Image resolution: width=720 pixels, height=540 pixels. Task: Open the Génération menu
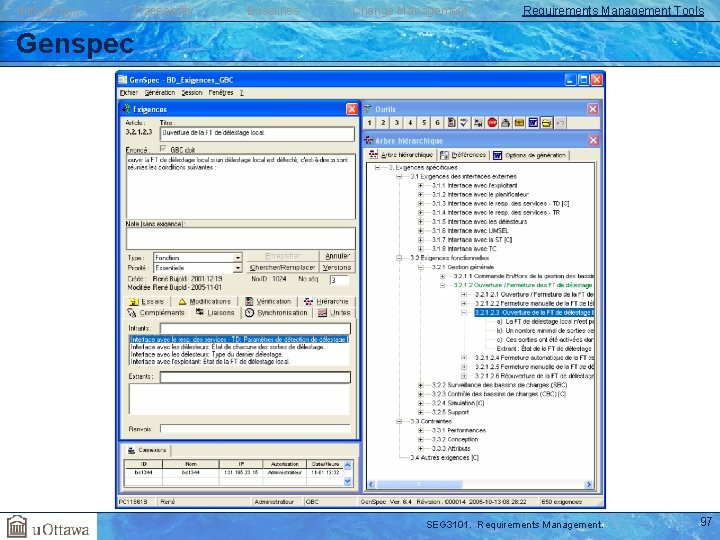tap(160, 92)
